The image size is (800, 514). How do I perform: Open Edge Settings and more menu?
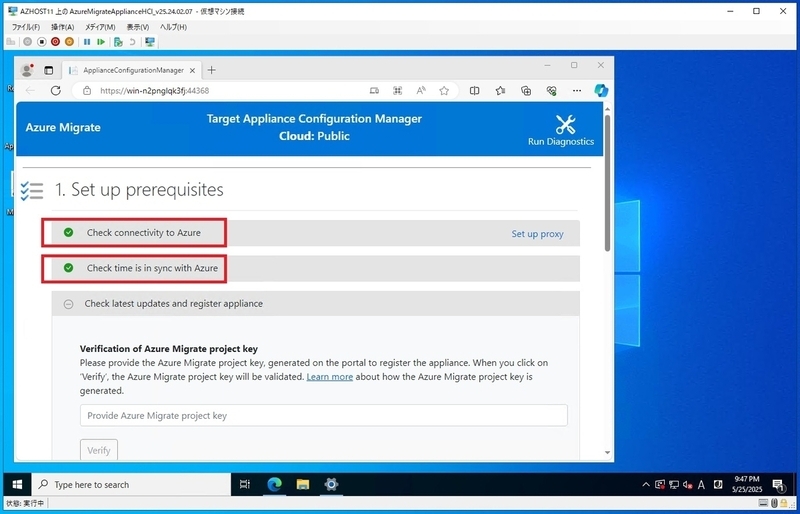pyautogui.click(x=577, y=91)
